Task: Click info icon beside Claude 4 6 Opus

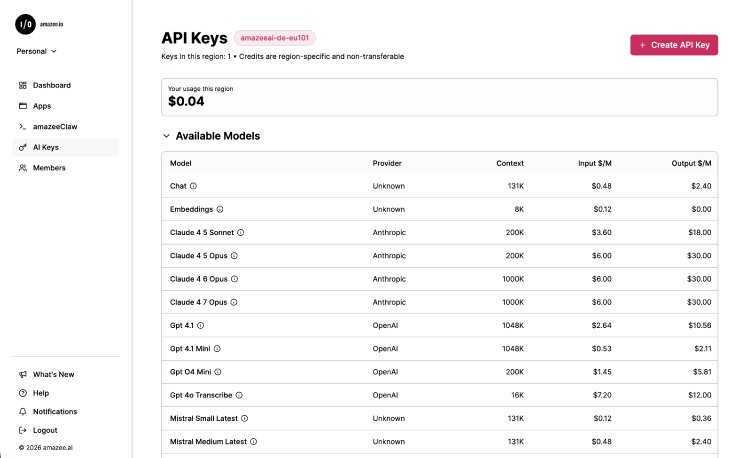Action: click(235, 279)
